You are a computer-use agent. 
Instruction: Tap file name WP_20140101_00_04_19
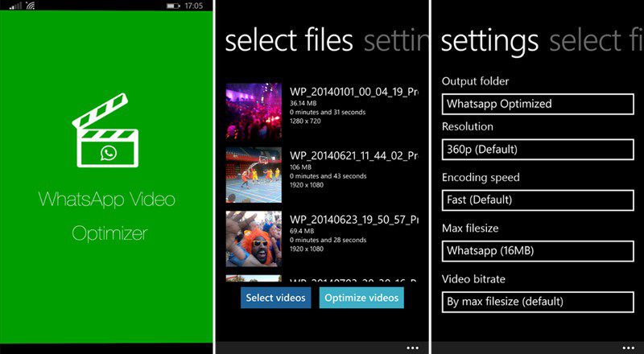pos(353,92)
